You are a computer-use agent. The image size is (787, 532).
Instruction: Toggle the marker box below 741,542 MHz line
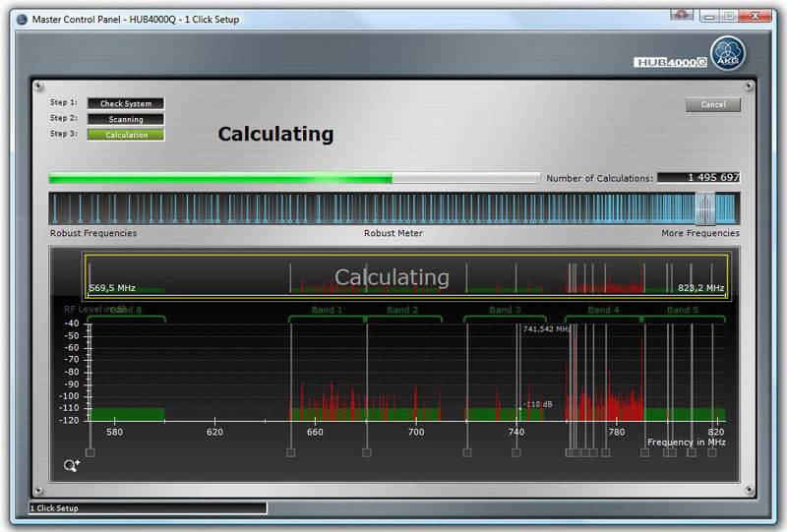516,452
